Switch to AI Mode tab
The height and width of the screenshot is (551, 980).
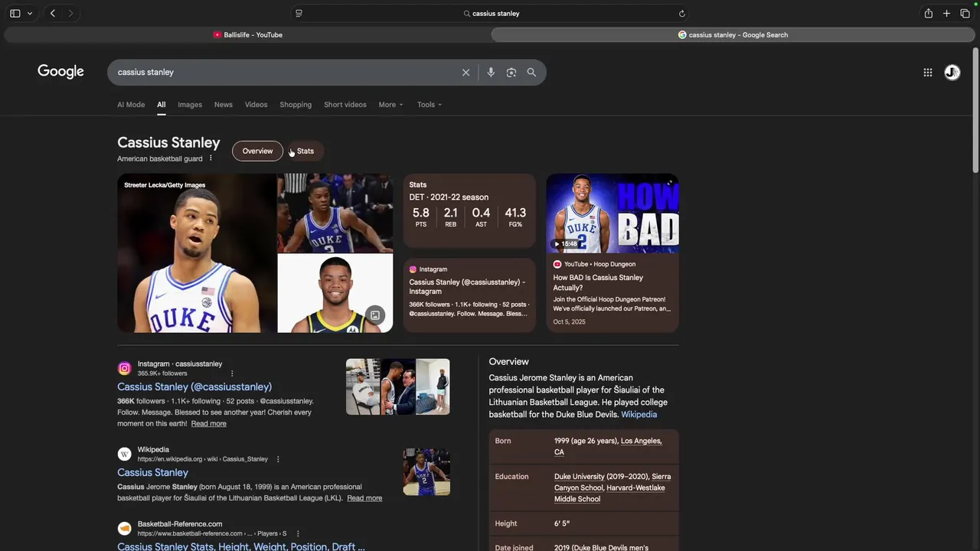tap(131, 105)
